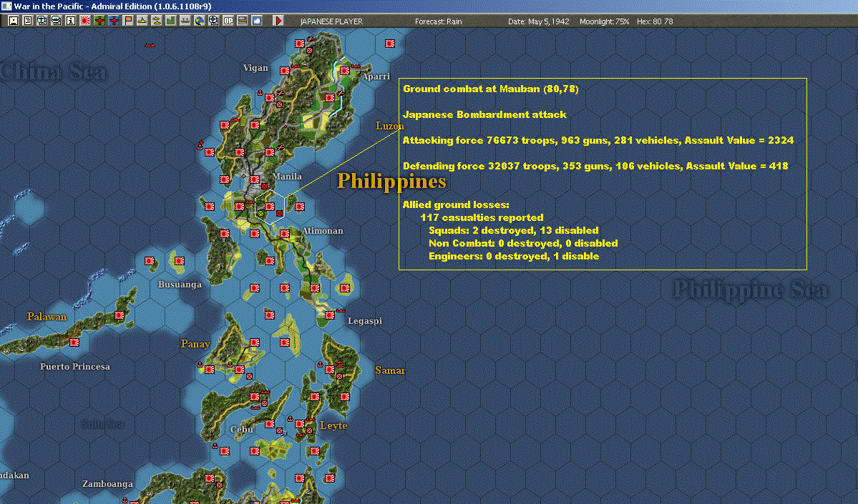Click the Zamboanga map label
This screenshot has width=858, height=504.
pyautogui.click(x=107, y=484)
